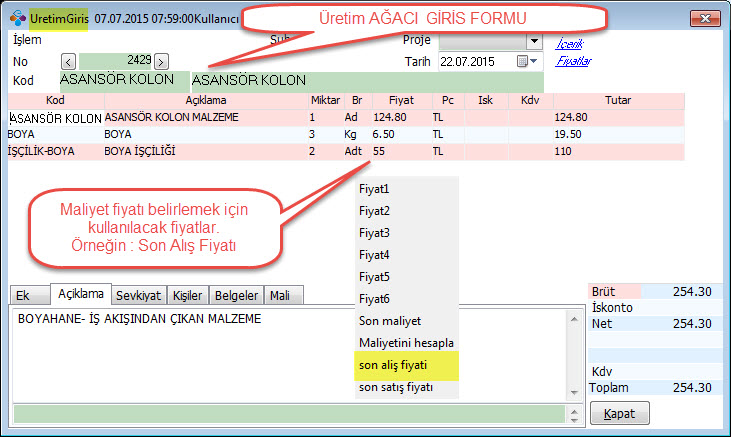731x437 pixels.
Task: Click the Kod column header
Action: coord(55,100)
